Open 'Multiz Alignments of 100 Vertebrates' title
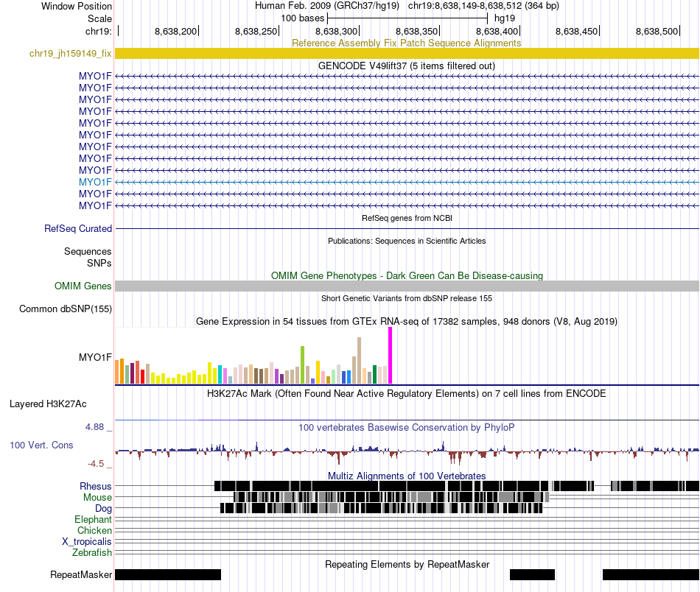 (407, 476)
